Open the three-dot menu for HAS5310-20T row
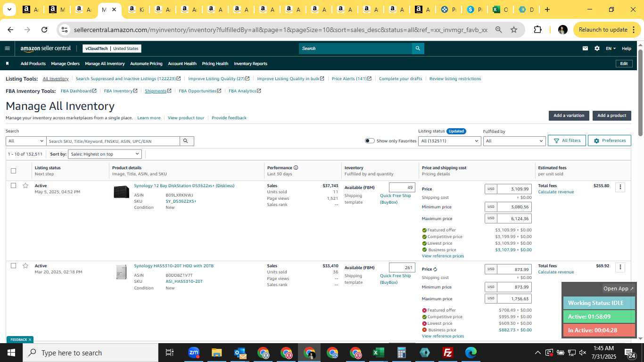 click(x=620, y=267)
